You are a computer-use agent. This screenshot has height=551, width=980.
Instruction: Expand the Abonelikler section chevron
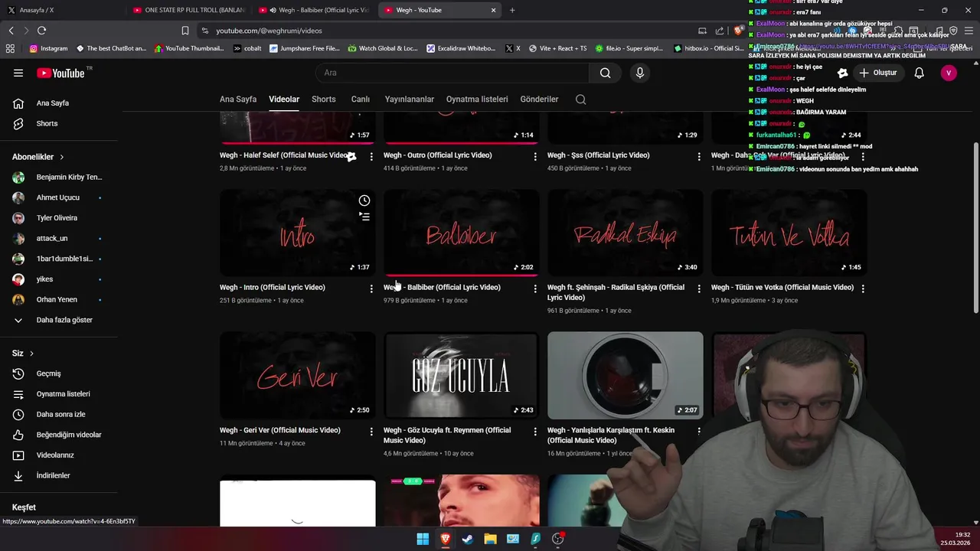coord(62,157)
